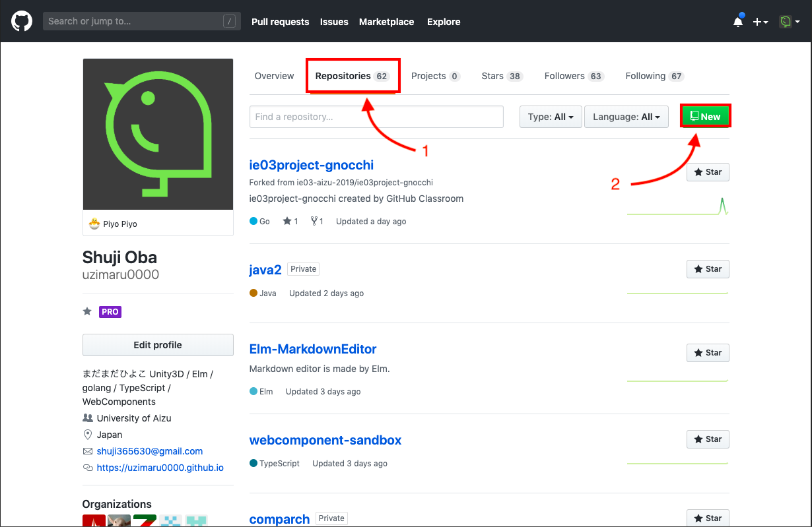The width and height of the screenshot is (812, 527).
Task: Click the Elm language color dot
Action: coord(254,391)
